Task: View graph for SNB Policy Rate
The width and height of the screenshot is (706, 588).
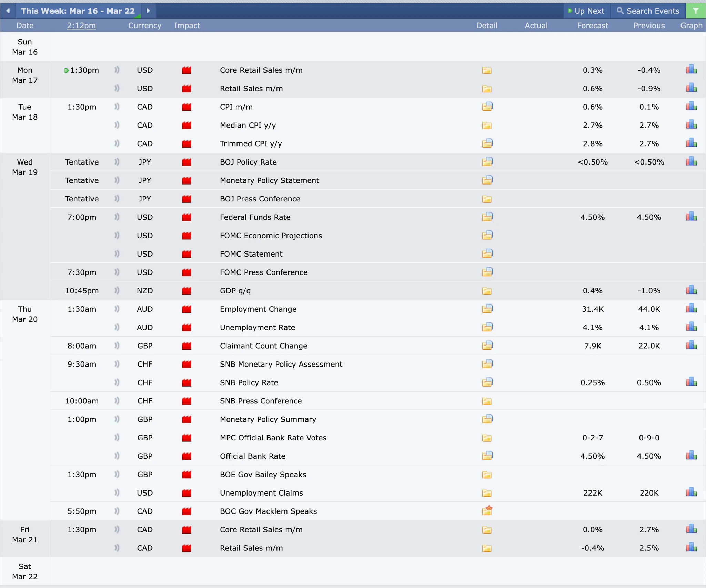Action: pos(691,382)
